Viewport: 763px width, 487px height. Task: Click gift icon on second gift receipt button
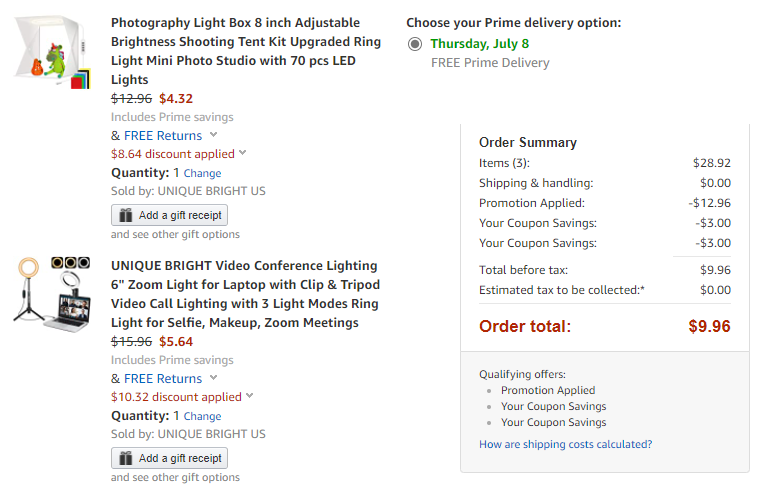point(126,458)
